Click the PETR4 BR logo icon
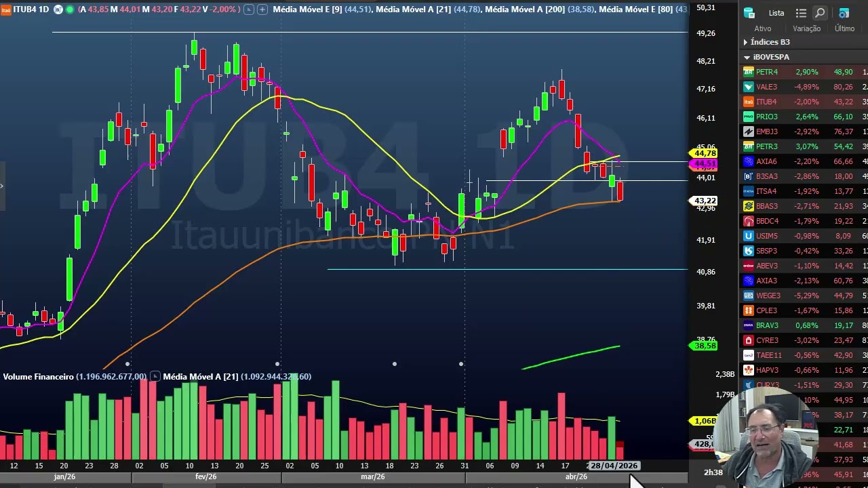The image size is (868, 488). click(x=749, y=72)
